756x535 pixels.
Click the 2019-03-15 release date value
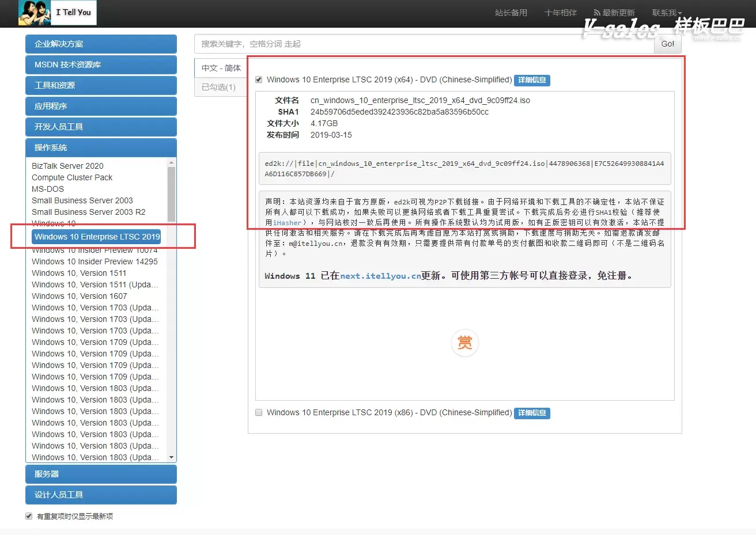coord(331,135)
